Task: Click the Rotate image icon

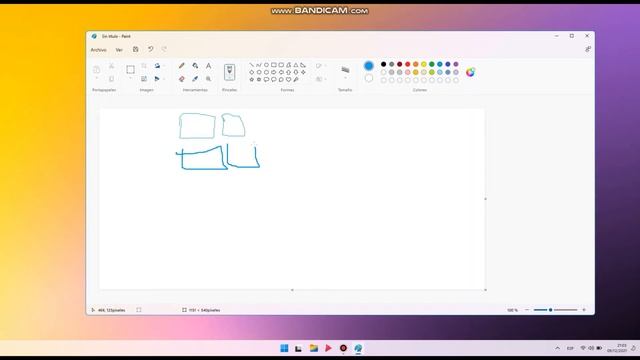Action: point(157,66)
